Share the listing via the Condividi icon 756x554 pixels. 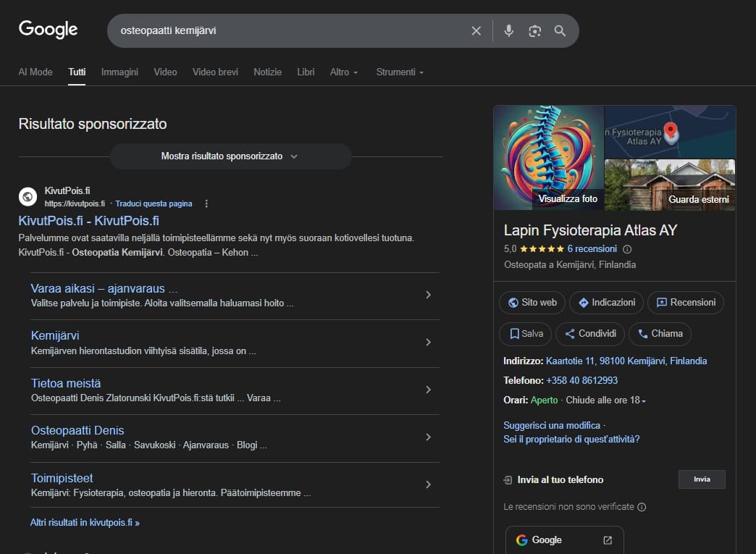tap(589, 334)
